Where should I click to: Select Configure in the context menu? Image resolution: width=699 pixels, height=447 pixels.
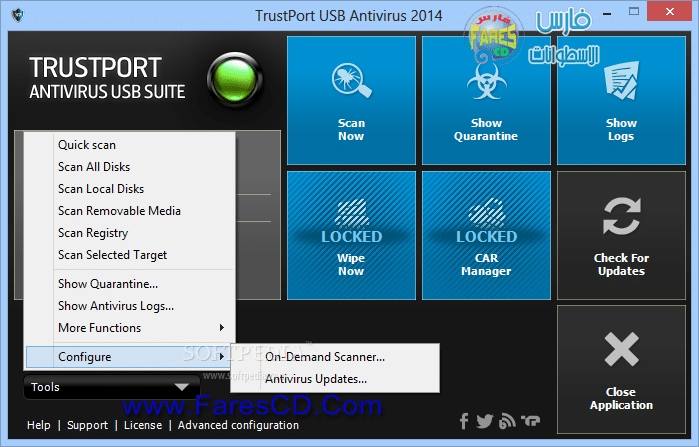(x=130, y=357)
